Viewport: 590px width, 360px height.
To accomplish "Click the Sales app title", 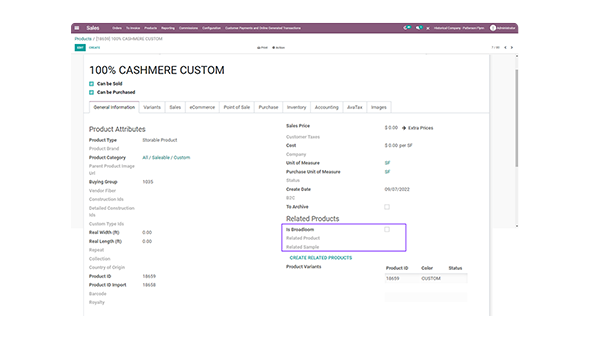I will pyautogui.click(x=93, y=28).
